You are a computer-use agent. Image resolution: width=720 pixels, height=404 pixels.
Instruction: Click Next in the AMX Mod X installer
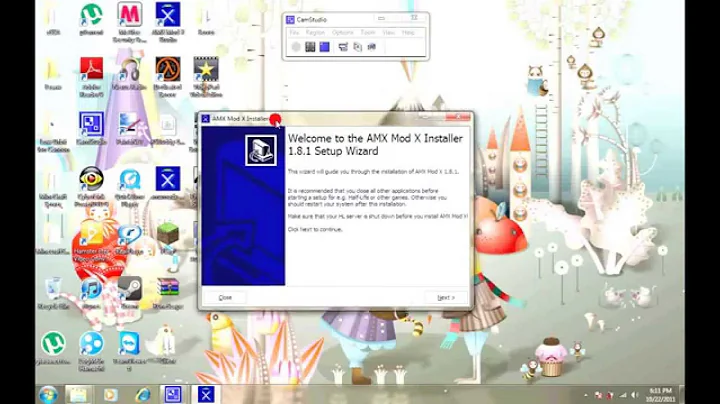[x=446, y=297]
